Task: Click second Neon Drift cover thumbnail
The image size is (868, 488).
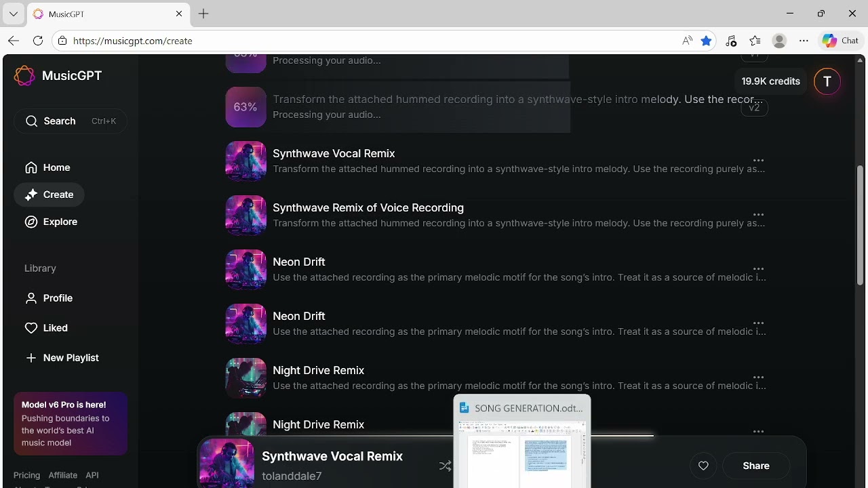Action: pos(245,324)
